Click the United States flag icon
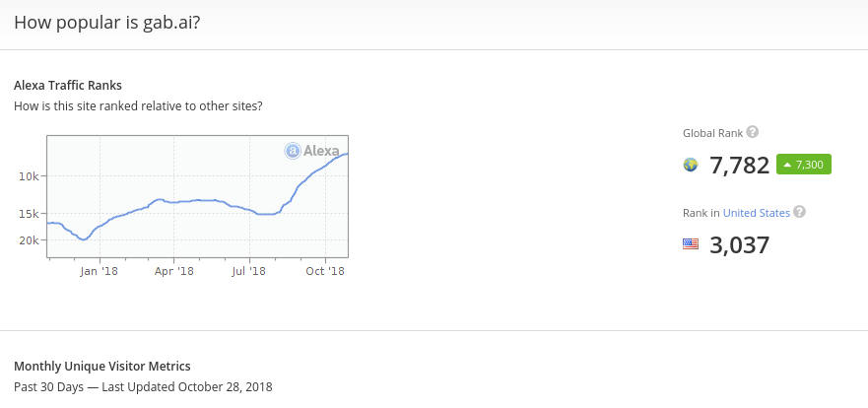868x408 pixels. point(691,244)
